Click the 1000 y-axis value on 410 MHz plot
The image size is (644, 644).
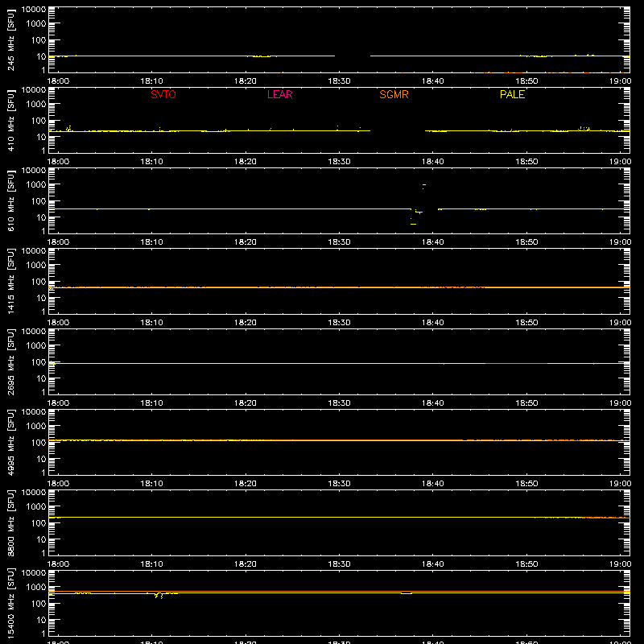click(x=36, y=104)
